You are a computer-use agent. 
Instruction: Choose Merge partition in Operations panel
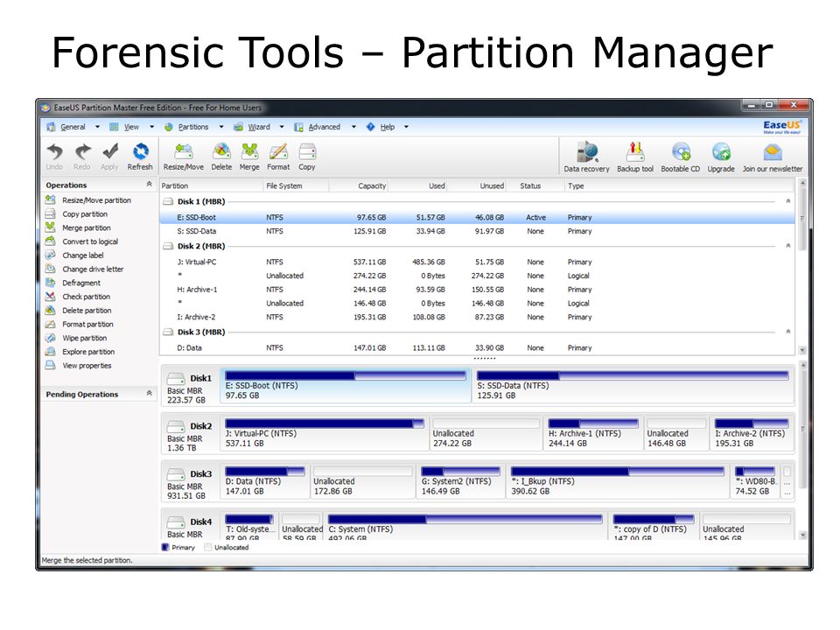coord(87,228)
